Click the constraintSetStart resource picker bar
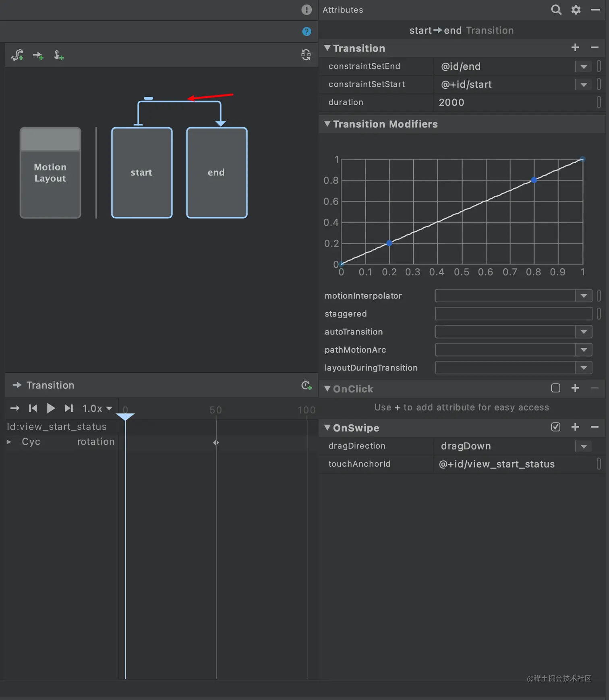This screenshot has width=609, height=700. point(599,84)
